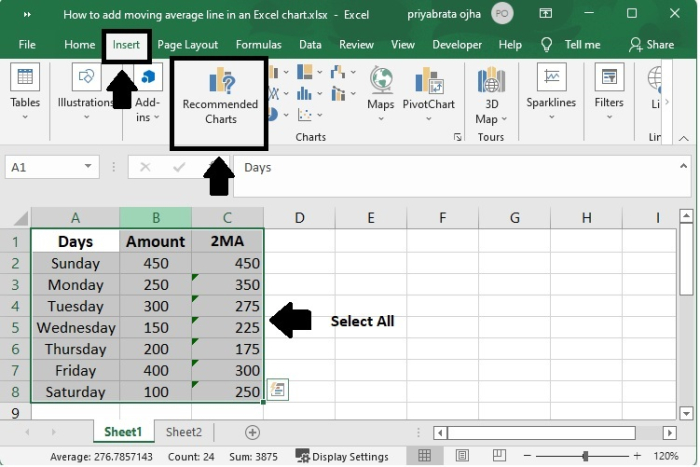Open the Add-ins group
700x467 pixels.
pyautogui.click(x=147, y=92)
